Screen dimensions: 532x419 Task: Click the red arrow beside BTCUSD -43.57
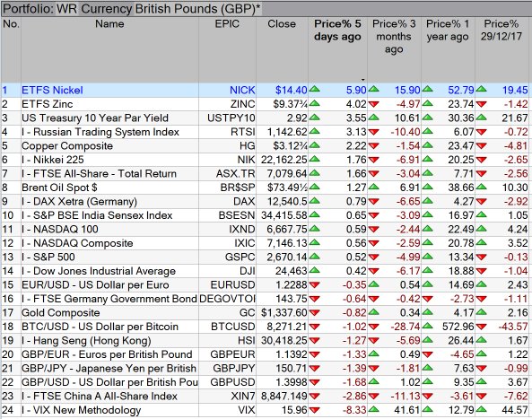[481, 327]
